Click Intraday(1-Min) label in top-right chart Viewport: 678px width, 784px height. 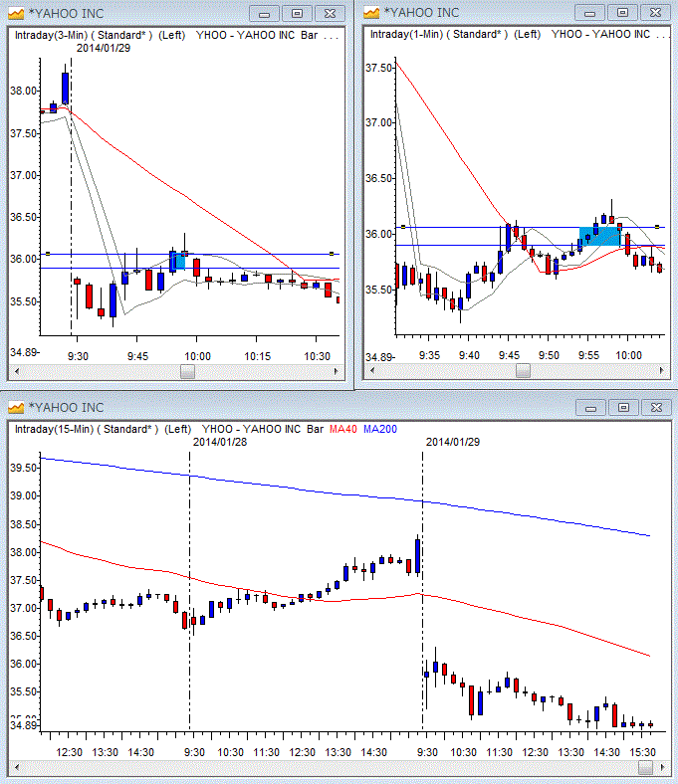[407, 34]
